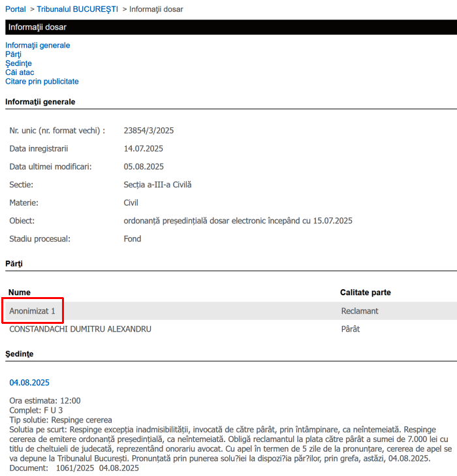Select the Complet: F U 3 line
The height and width of the screenshot is (476, 457).
tap(36, 411)
